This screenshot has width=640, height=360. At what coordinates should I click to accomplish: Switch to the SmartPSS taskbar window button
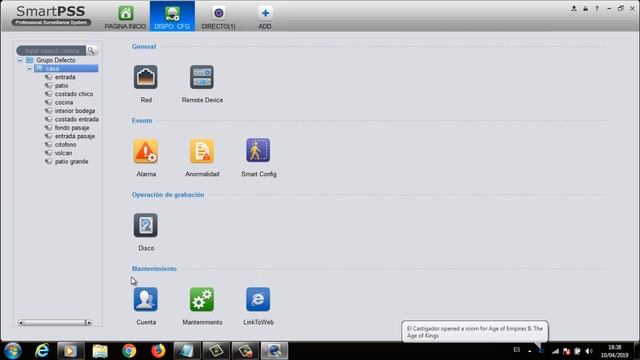pyautogui.click(x=274, y=351)
